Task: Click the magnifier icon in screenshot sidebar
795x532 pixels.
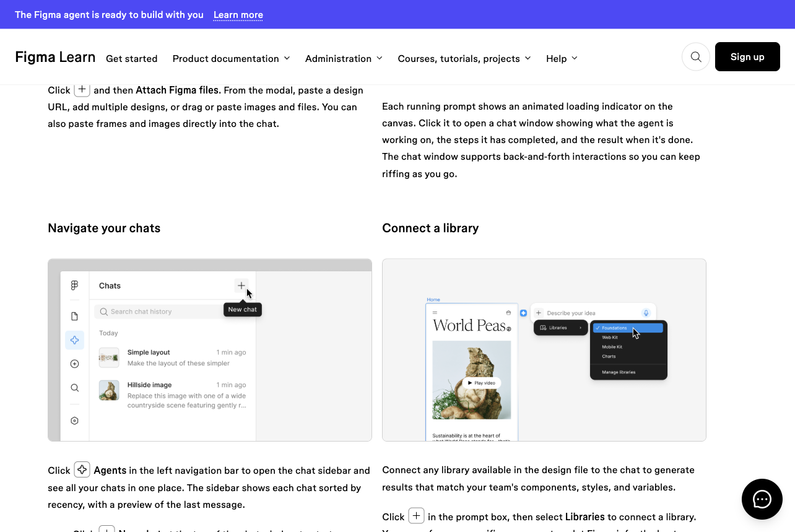Action: pyautogui.click(x=75, y=388)
